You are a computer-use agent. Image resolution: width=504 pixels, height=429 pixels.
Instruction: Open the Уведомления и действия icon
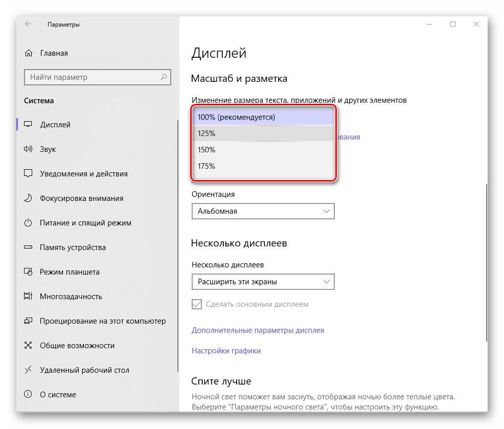(29, 174)
